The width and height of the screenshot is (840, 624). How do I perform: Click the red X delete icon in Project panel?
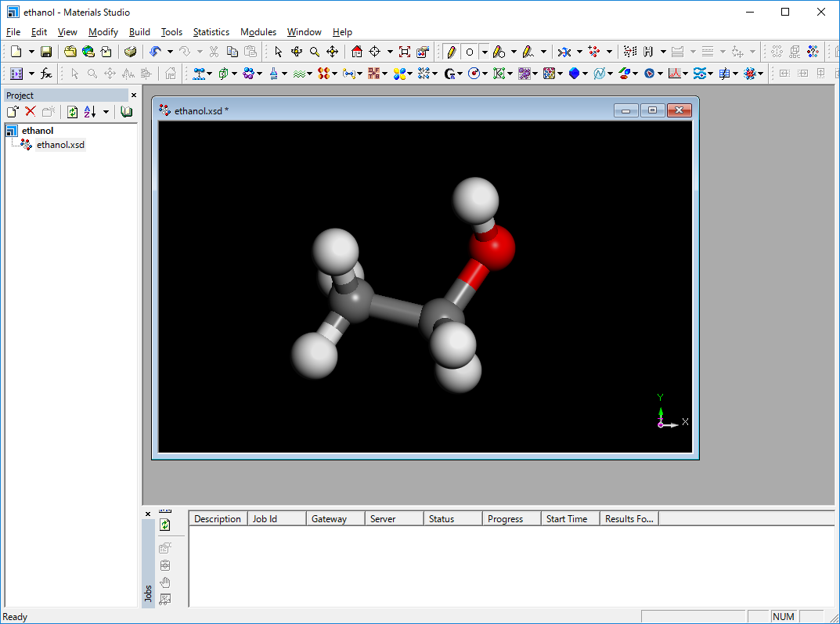click(x=31, y=112)
